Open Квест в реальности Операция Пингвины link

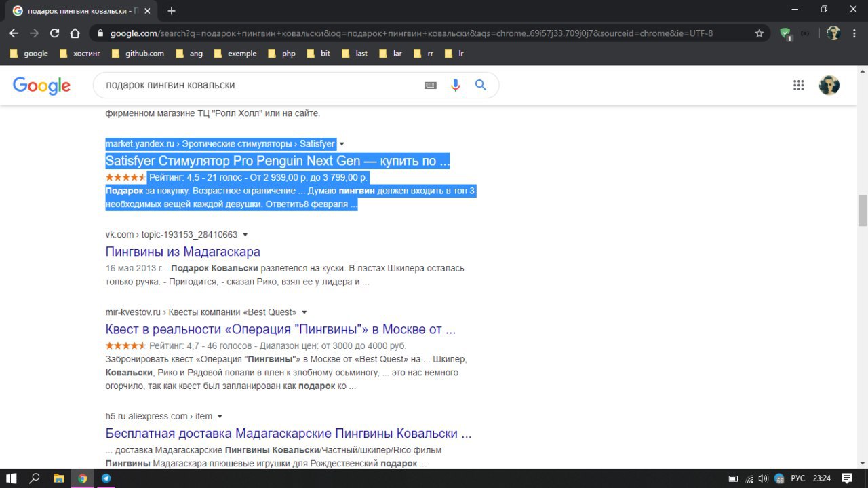[x=280, y=330]
